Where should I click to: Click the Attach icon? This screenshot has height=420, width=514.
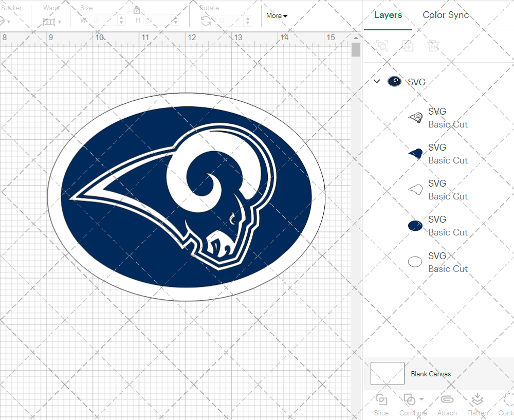click(x=447, y=404)
